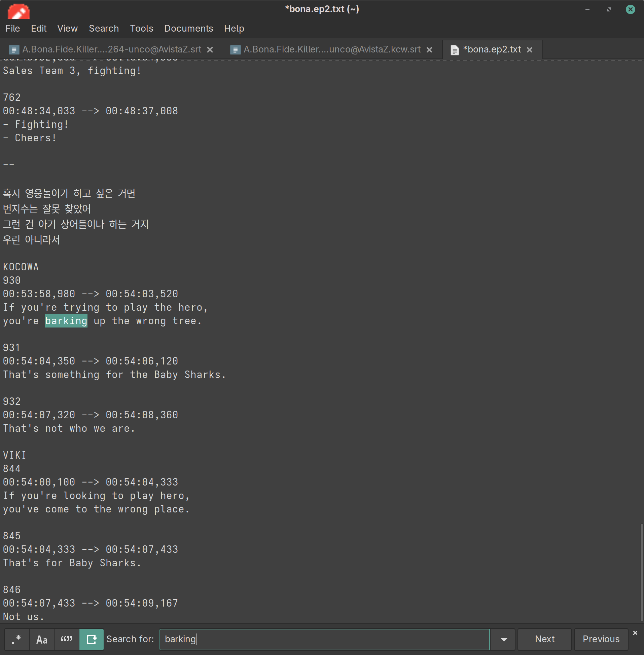Open the Documents menu

click(x=188, y=28)
